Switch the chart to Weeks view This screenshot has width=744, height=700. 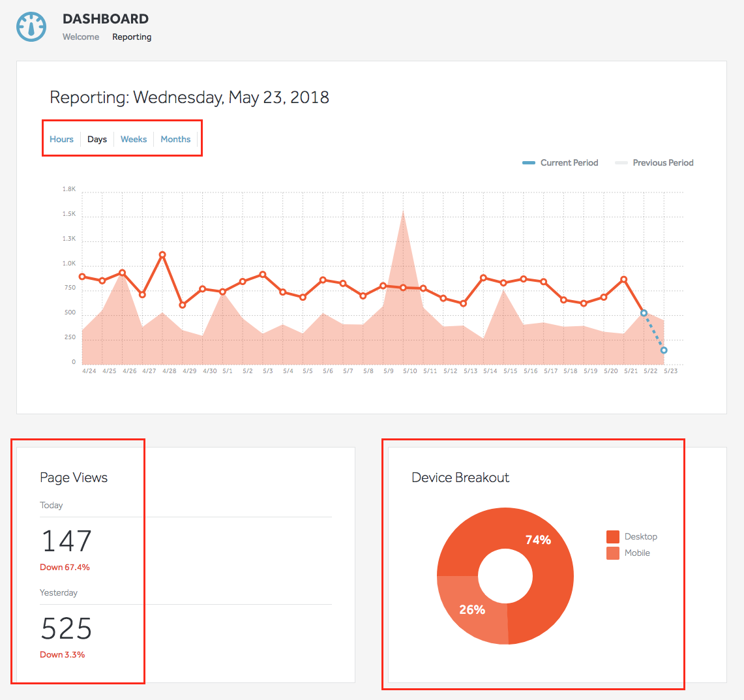tap(134, 139)
